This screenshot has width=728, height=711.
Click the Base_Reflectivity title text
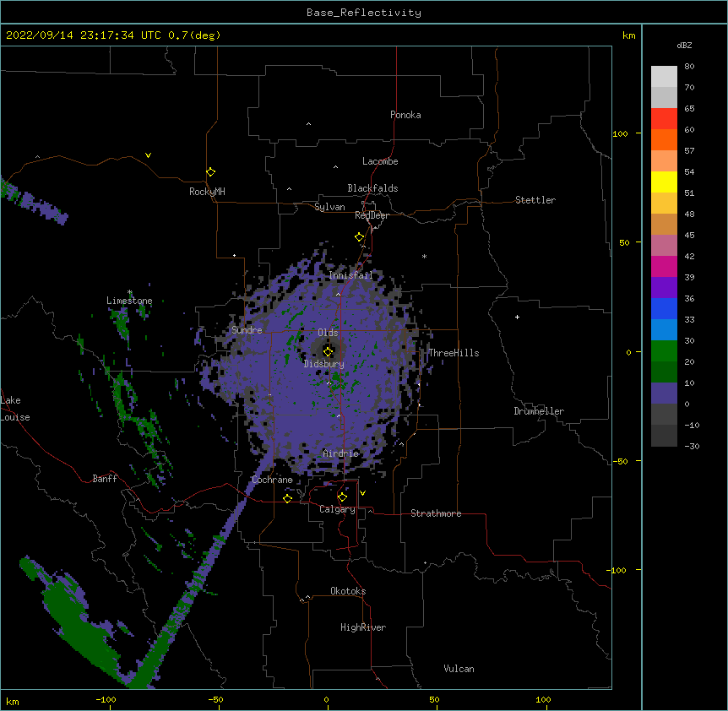pos(364,13)
